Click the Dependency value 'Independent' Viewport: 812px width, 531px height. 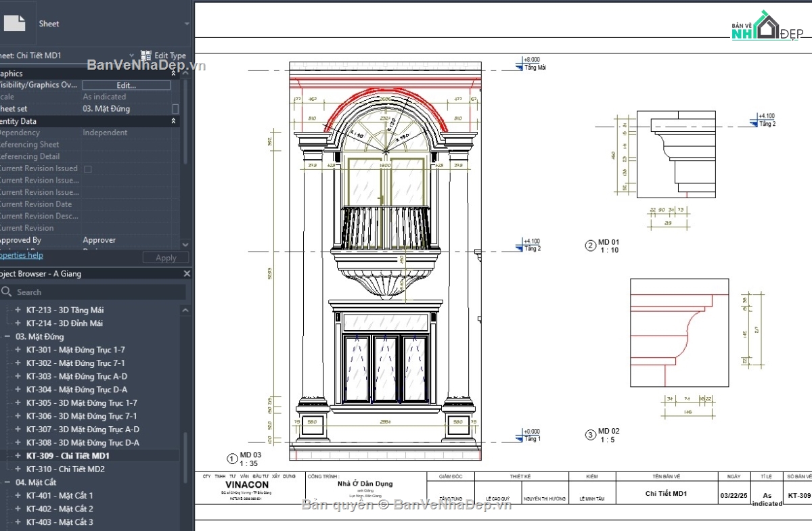[x=105, y=133]
